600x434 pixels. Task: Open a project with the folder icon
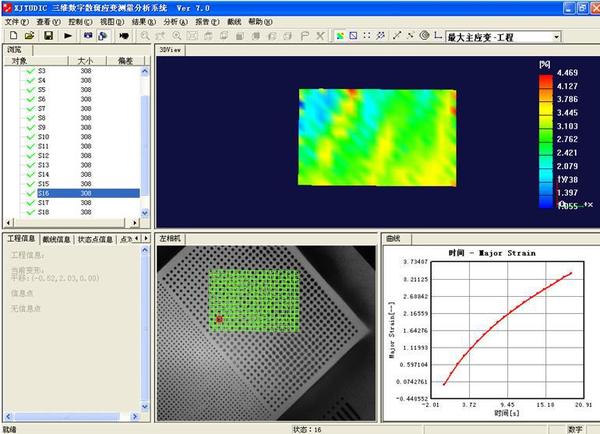click(29, 36)
